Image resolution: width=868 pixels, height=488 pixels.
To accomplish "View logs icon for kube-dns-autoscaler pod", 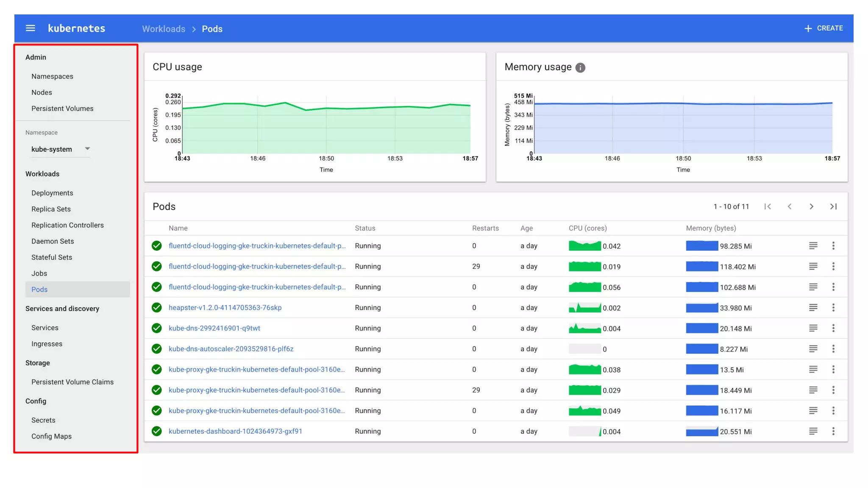I will click(x=813, y=349).
